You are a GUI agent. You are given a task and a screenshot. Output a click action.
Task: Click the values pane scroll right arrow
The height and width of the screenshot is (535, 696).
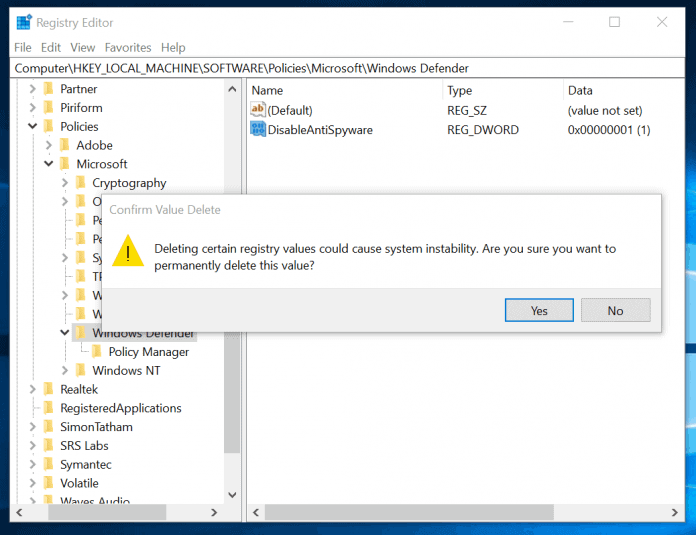[675, 512]
